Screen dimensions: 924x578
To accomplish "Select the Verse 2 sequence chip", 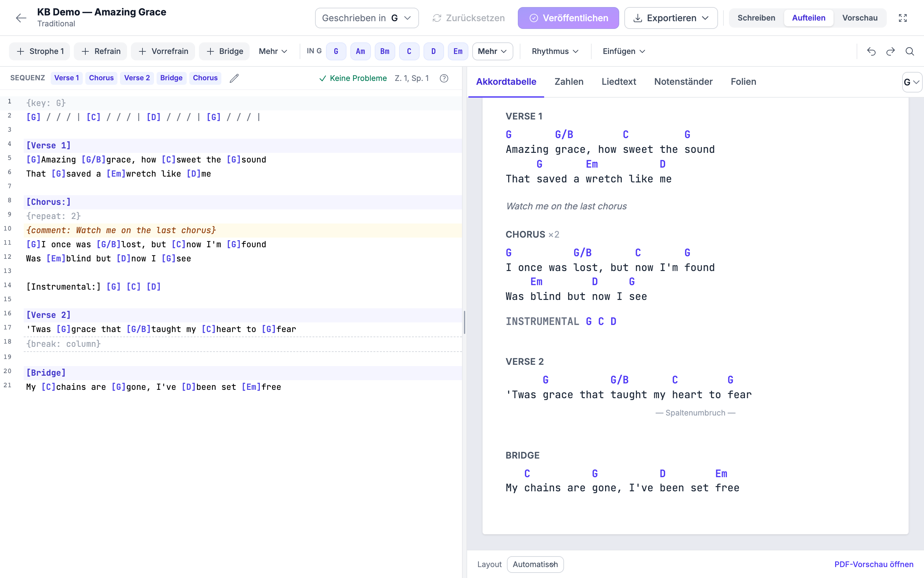I will [x=137, y=78].
